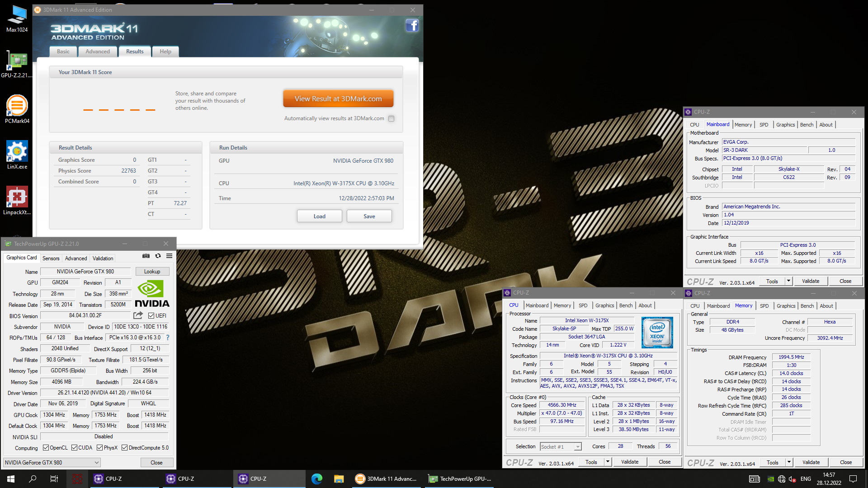
Task: Click View Result at 3DMark.com button
Action: [338, 99]
